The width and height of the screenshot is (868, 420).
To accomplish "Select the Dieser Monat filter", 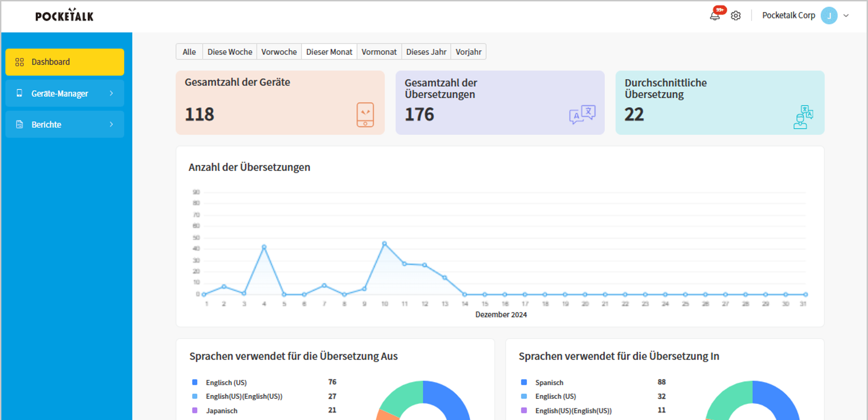I will [x=329, y=52].
